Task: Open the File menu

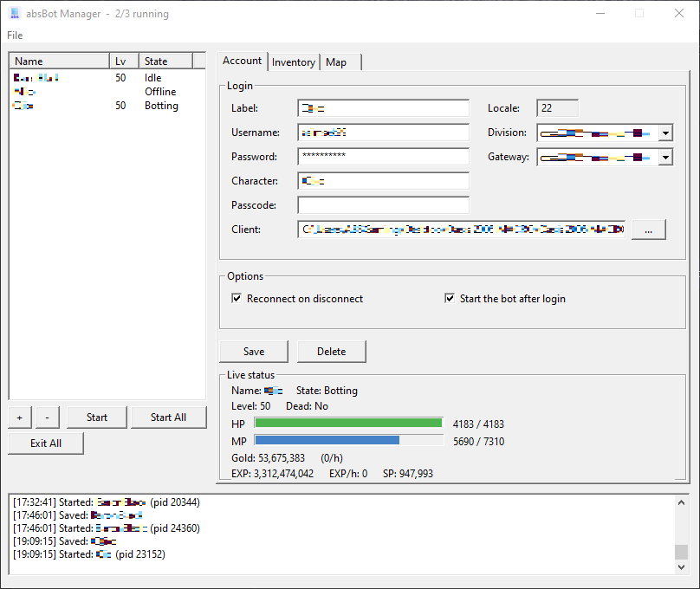Action: coord(15,36)
